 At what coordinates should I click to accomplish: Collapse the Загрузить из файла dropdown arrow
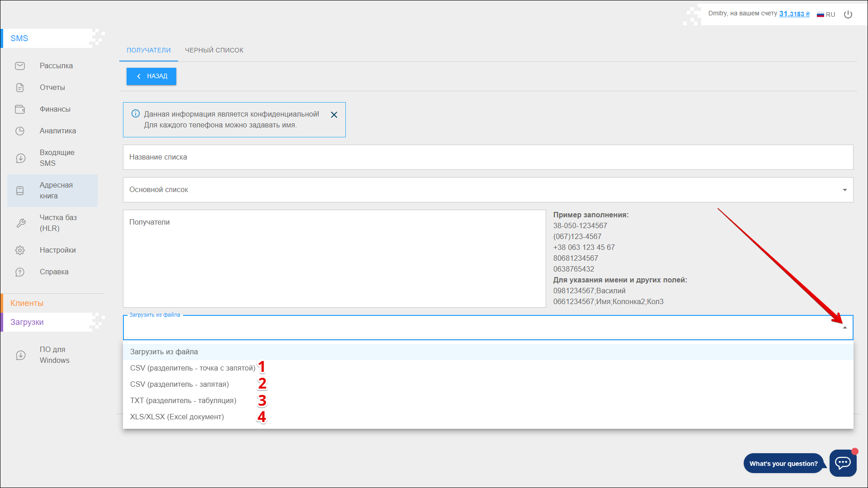click(x=844, y=328)
